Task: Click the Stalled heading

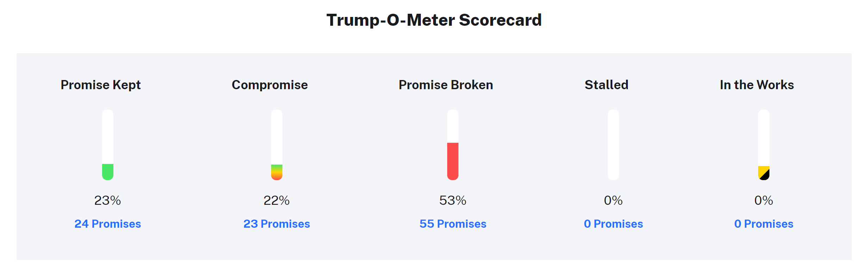Action: (x=606, y=85)
